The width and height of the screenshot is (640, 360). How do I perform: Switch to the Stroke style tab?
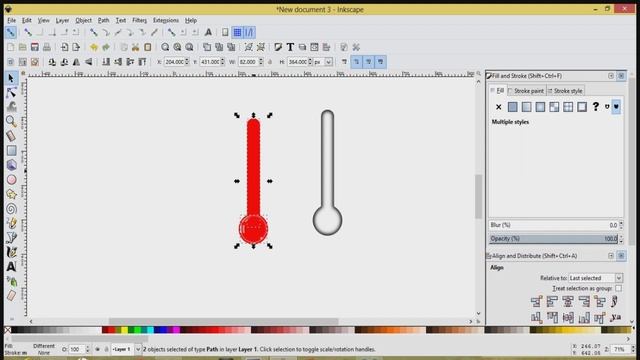click(565, 91)
